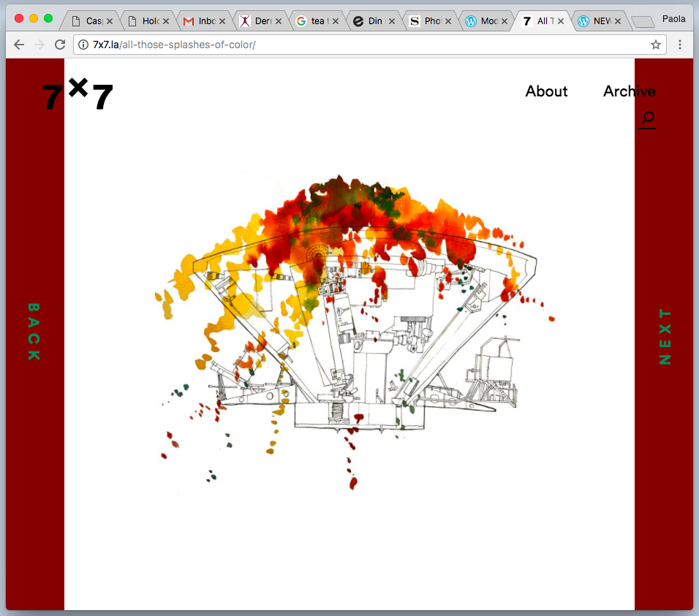Switch to the Phot tab
Screen dimensions: 699x616
click(428, 21)
